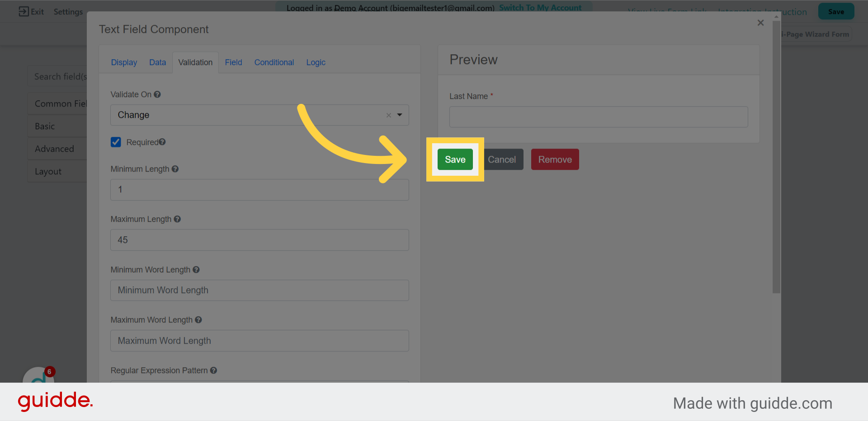Open the chat widget with notification badge
The height and width of the screenshot is (421, 868).
pyautogui.click(x=38, y=375)
